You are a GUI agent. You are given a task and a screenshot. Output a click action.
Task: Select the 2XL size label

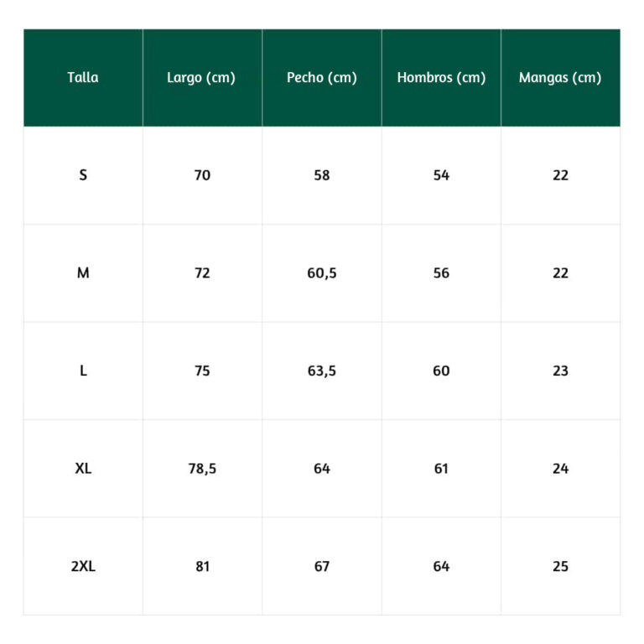pos(83,566)
